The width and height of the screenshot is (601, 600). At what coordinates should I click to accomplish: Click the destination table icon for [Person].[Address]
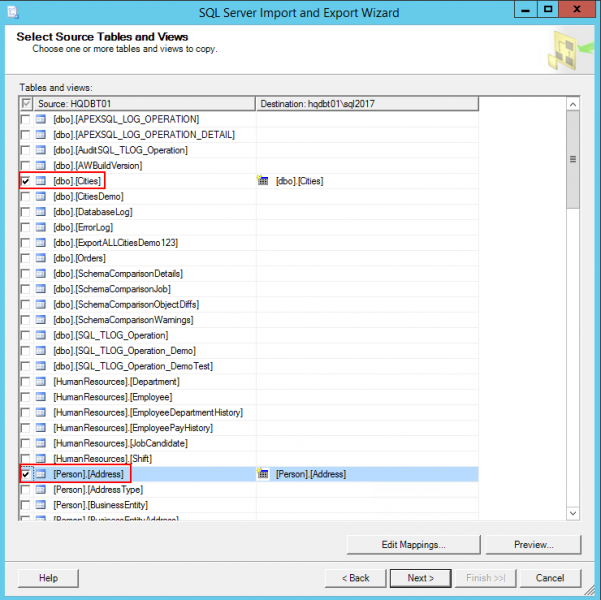tap(263, 474)
